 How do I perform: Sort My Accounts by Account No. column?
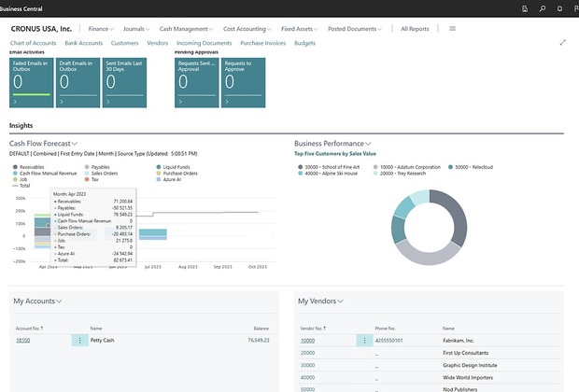(x=29, y=329)
